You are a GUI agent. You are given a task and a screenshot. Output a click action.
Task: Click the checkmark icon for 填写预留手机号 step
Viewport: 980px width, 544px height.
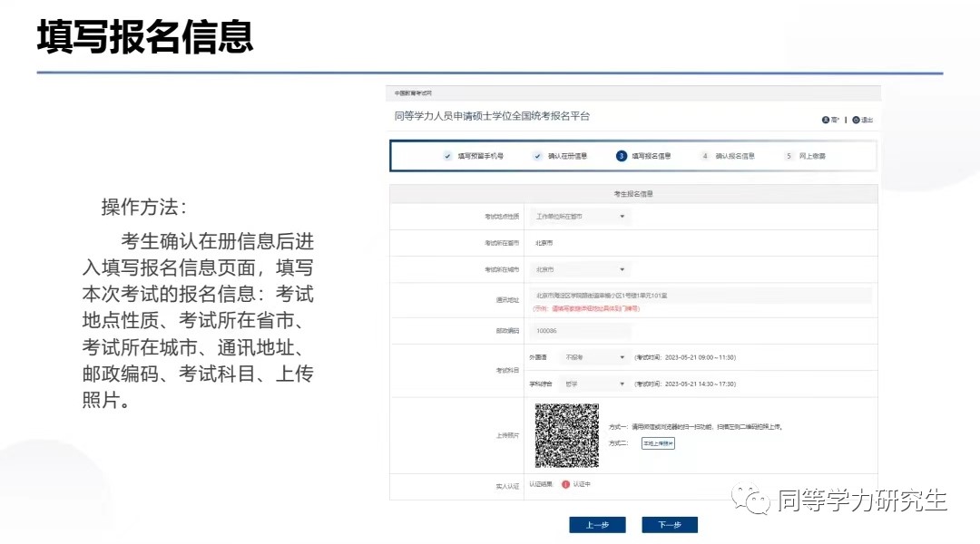click(447, 156)
